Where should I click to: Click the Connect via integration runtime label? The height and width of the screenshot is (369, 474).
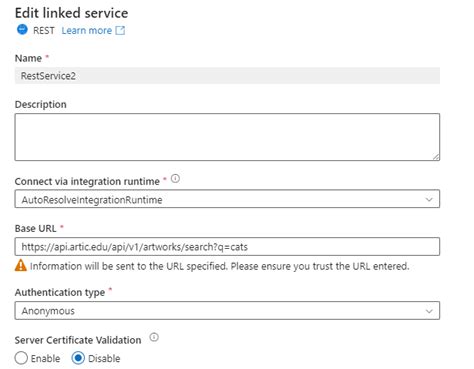pos(87,181)
